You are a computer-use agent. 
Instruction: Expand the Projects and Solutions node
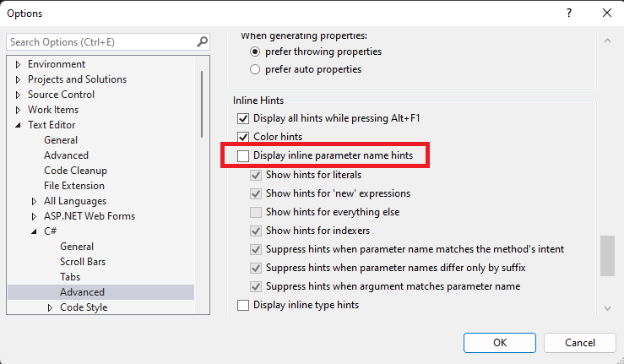pyautogui.click(x=18, y=79)
